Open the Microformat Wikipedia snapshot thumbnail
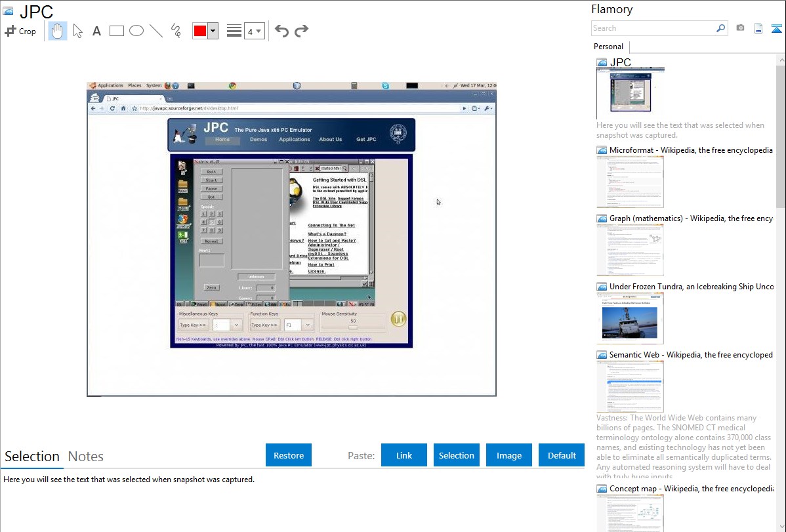 [630, 182]
